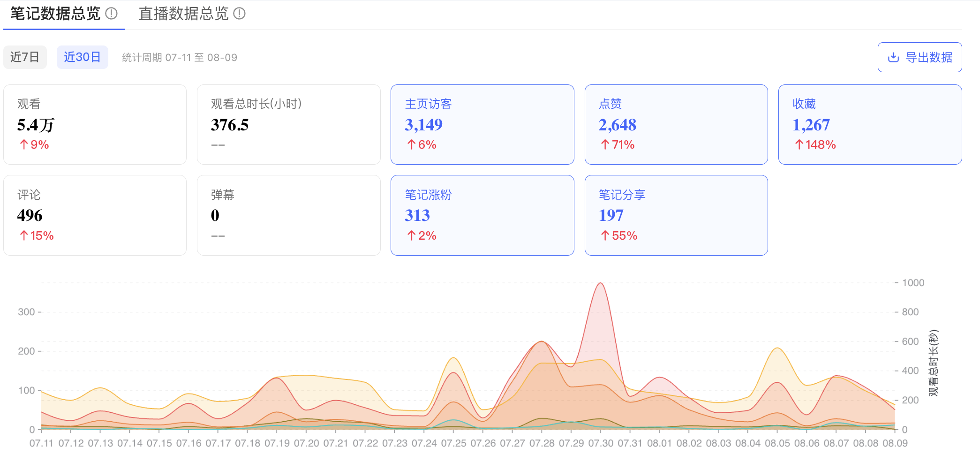This screenshot has width=980, height=470.
Task: Enable the 弹幕 metric card
Action: (288, 215)
